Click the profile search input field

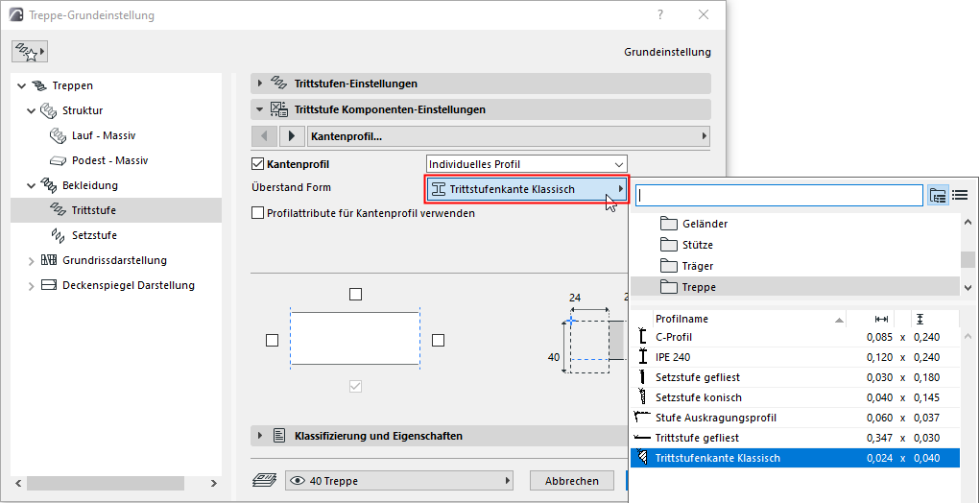(778, 195)
